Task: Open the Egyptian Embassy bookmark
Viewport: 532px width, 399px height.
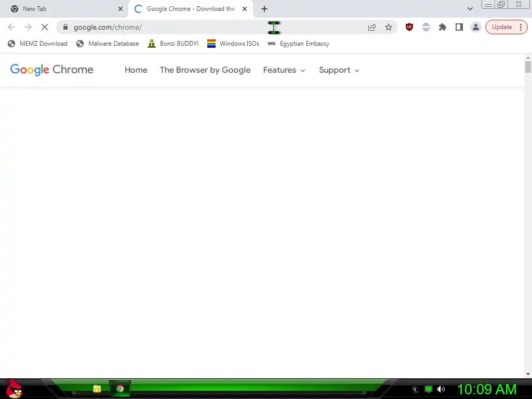Action: (x=298, y=44)
